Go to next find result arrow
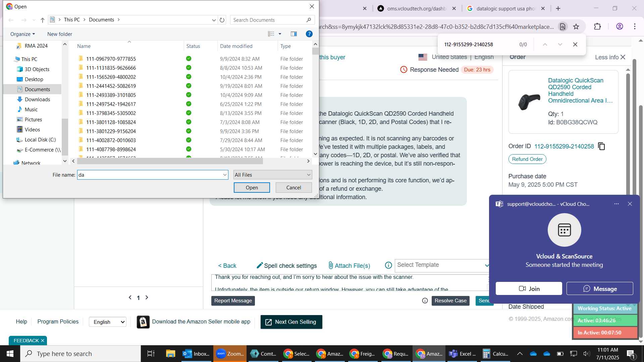The image size is (644, 362). click(x=560, y=45)
